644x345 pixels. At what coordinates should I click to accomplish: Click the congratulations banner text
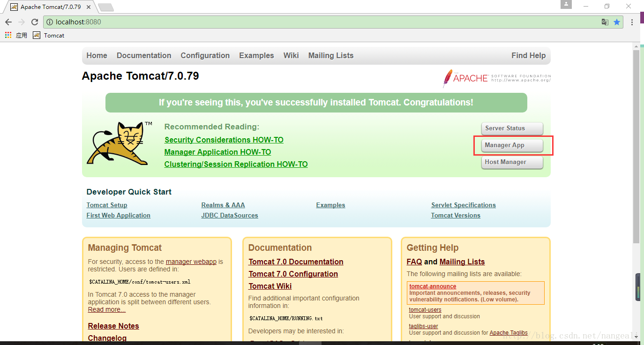click(x=316, y=102)
